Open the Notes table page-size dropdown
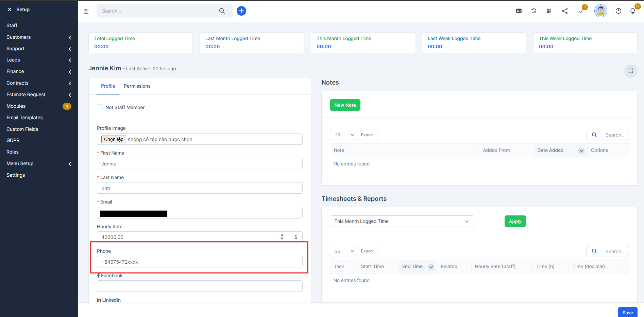 (x=342, y=135)
